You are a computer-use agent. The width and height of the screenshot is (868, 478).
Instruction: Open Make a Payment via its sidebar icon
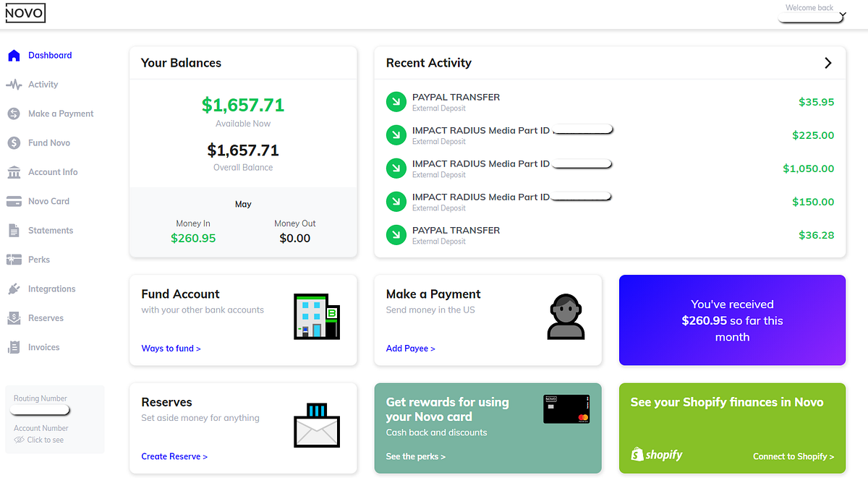click(x=14, y=114)
